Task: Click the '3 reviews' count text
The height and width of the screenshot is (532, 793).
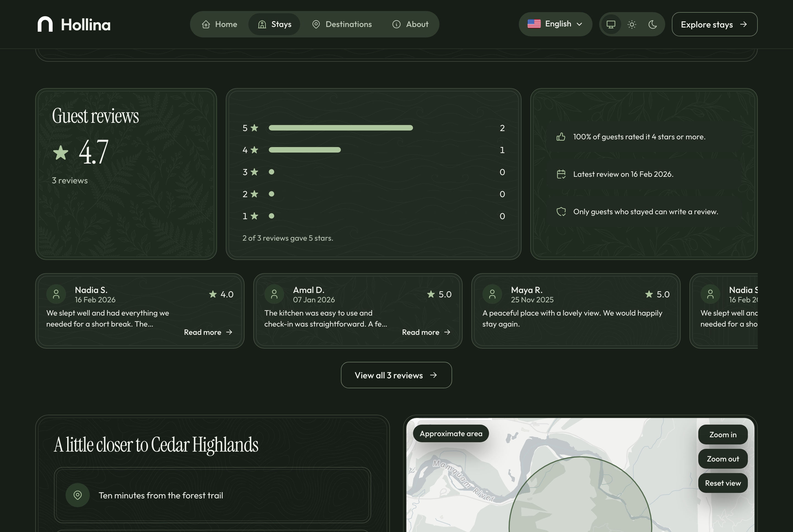Action: [70, 181]
